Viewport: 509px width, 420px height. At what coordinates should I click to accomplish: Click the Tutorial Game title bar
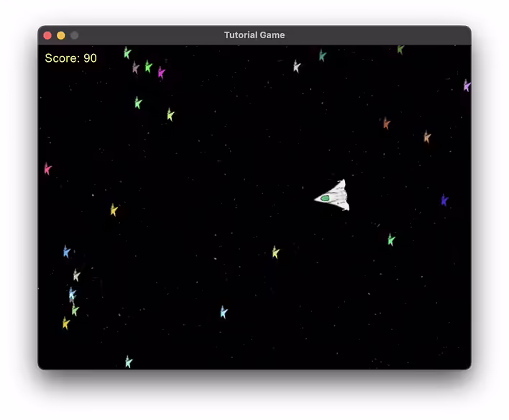[x=254, y=35]
